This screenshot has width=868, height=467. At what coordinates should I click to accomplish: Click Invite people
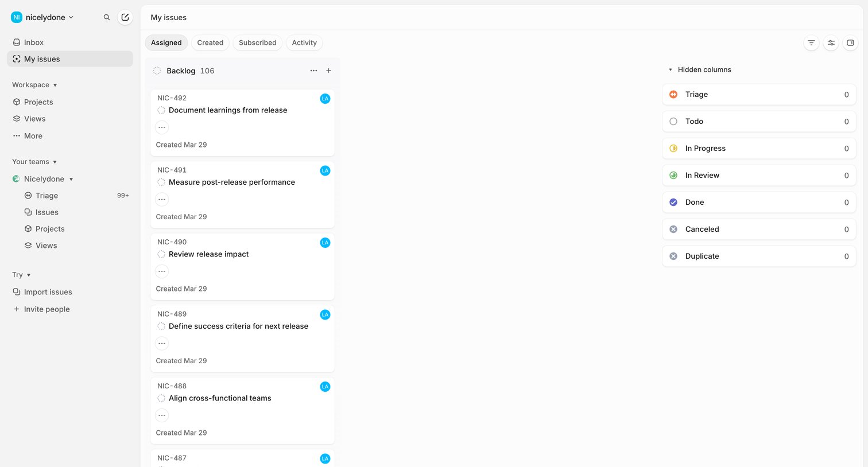(x=70, y=309)
